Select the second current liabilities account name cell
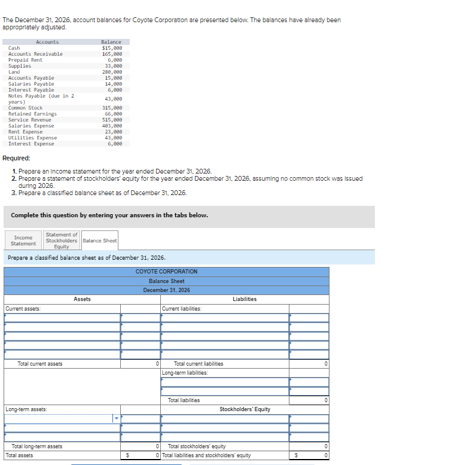 [225, 327]
